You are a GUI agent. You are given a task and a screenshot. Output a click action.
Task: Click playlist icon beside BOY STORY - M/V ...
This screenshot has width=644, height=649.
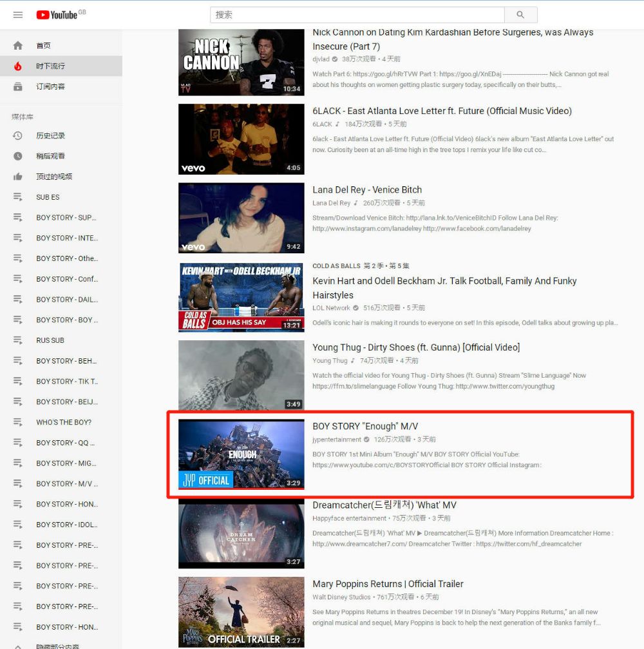[x=18, y=483]
